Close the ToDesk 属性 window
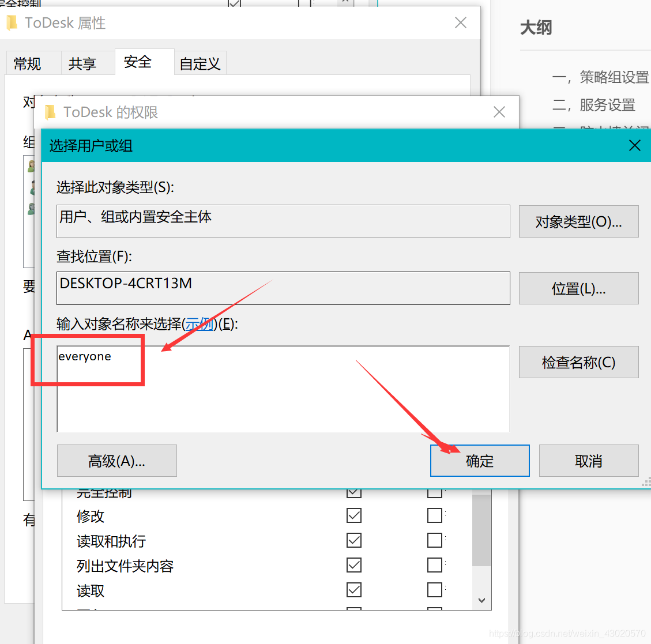Viewport: 651px width, 644px height. pos(461,22)
